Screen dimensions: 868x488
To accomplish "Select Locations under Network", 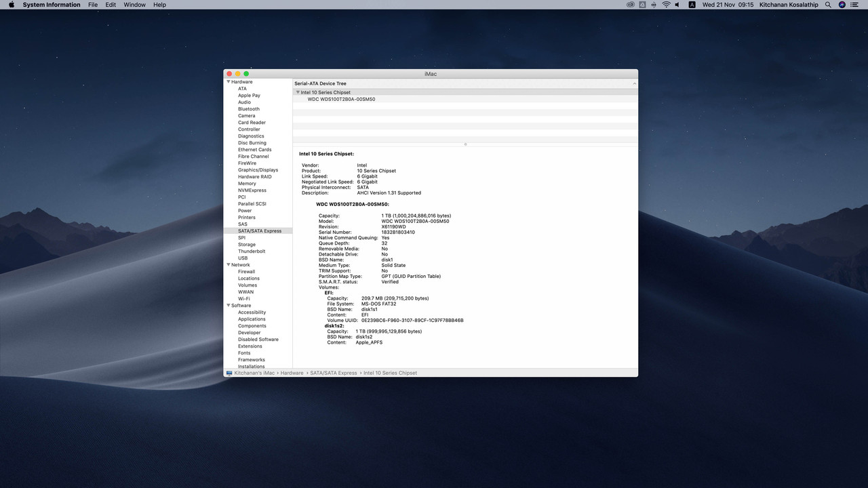I will [x=249, y=279].
